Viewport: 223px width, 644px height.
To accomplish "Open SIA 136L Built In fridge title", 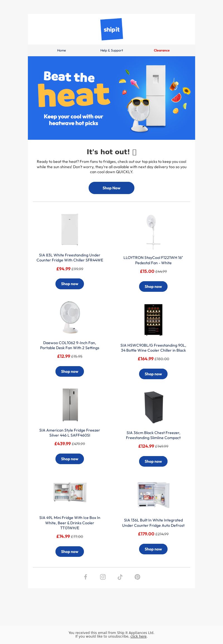I will coord(153,523).
